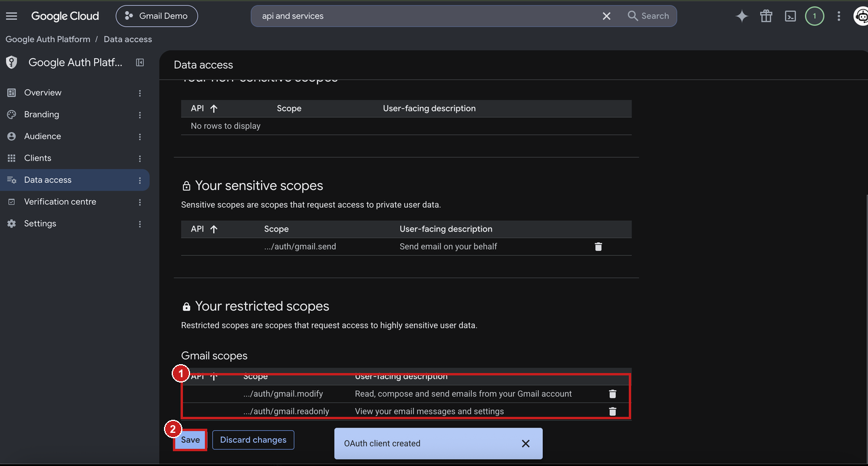Click "Send email on your behalf" description
Viewport: 868px width, 466px height.
pyautogui.click(x=448, y=246)
